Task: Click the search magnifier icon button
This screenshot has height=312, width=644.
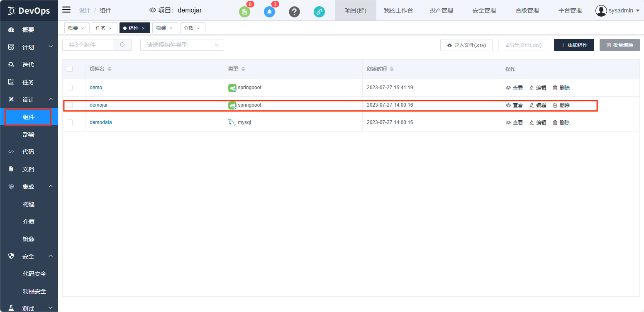Action: tap(122, 45)
